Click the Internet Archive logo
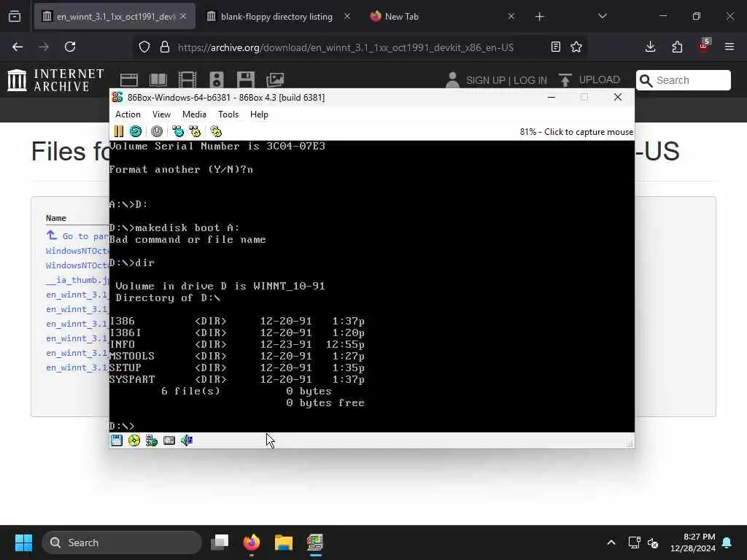Image resolution: width=747 pixels, height=560 pixels. coord(55,80)
